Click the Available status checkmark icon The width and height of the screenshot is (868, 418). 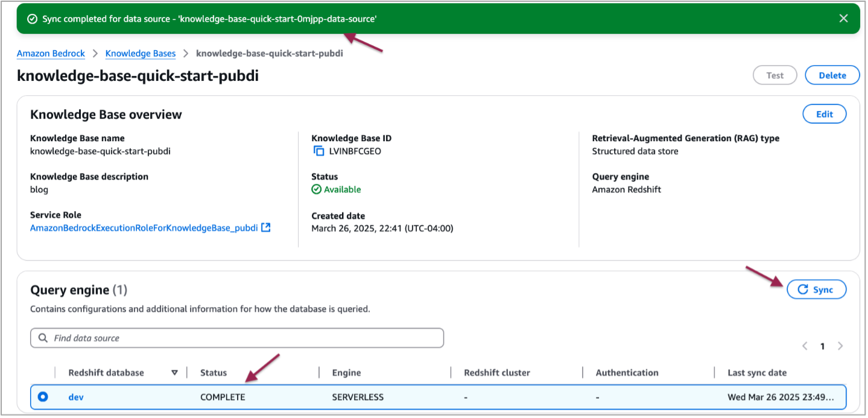tap(317, 189)
